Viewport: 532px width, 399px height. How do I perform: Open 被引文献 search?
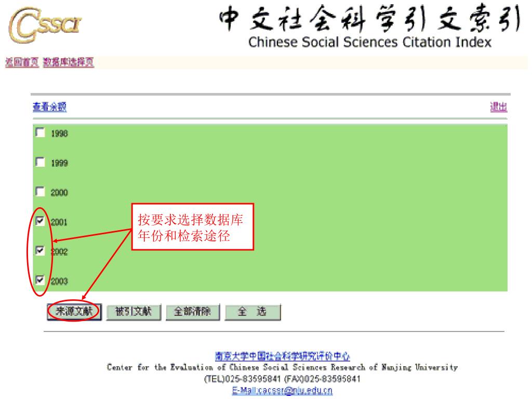134,312
